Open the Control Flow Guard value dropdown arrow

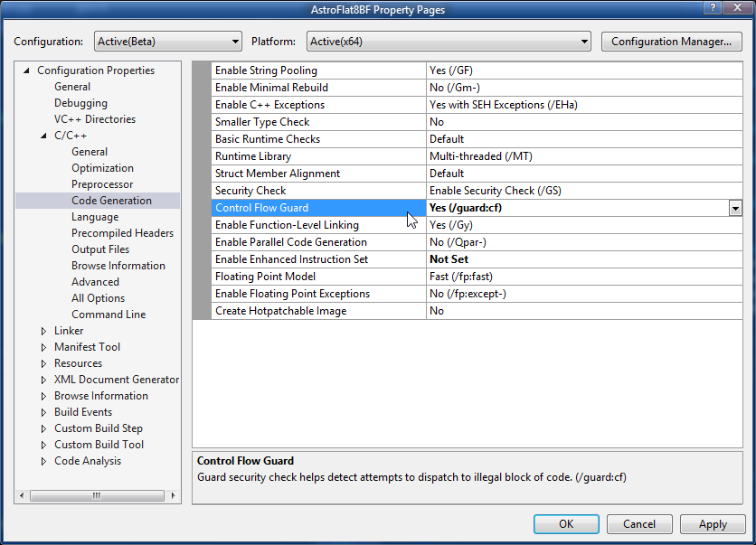click(x=735, y=208)
